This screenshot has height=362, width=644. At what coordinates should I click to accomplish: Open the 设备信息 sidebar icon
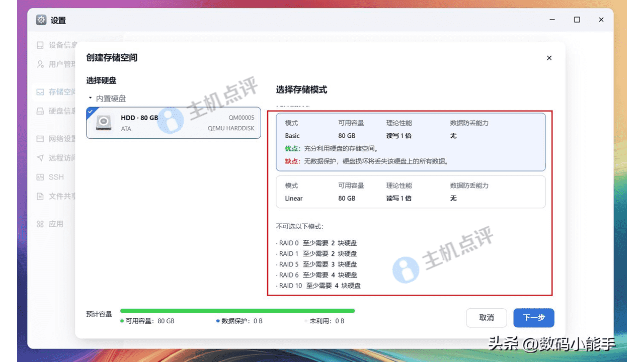pyautogui.click(x=40, y=45)
